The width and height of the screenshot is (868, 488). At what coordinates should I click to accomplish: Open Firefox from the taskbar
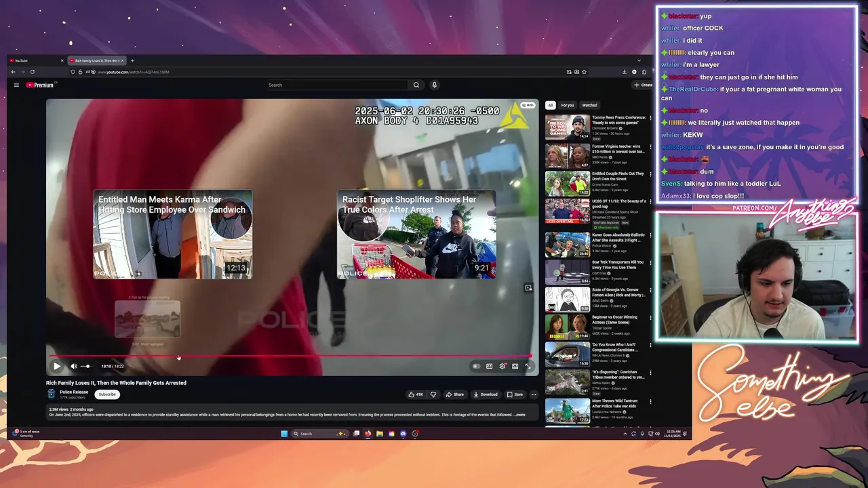[x=368, y=434]
